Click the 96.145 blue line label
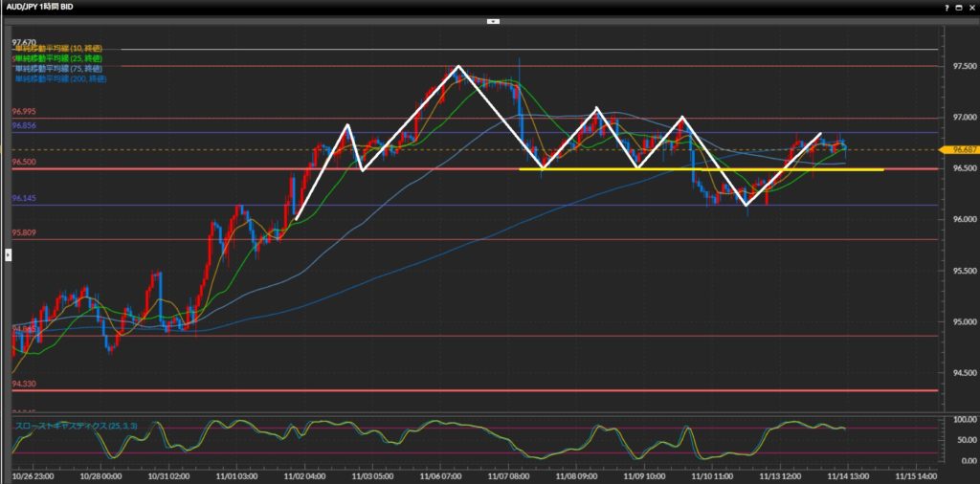Viewport: 980px width, 484px height. (x=24, y=198)
